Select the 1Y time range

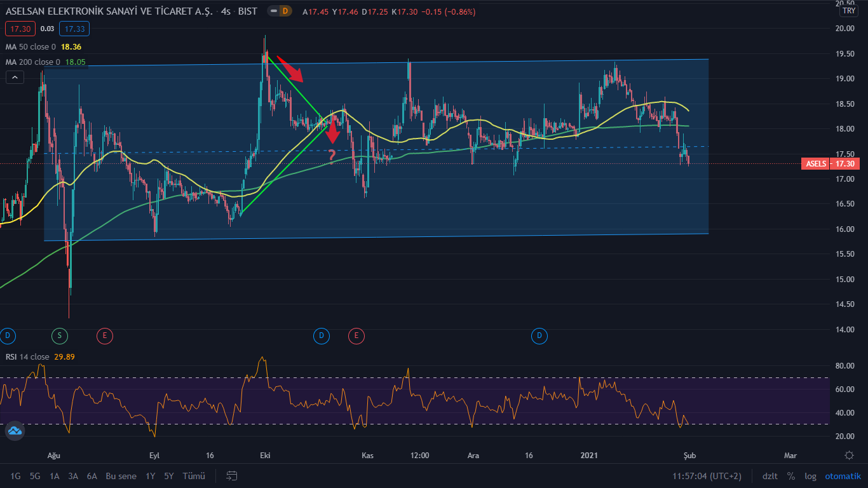click(151, 476)
